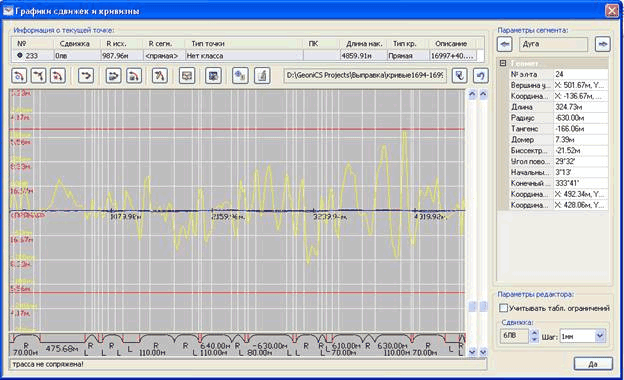Click the 'Да' button
Screen dimensions: 624x380
(x=593, y=364)
